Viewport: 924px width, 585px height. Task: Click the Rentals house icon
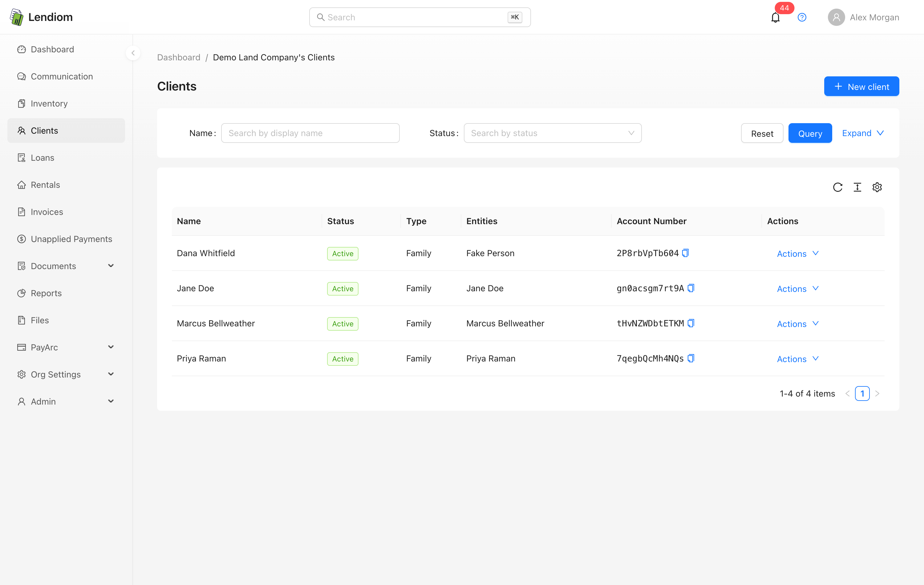click(22, 185)
